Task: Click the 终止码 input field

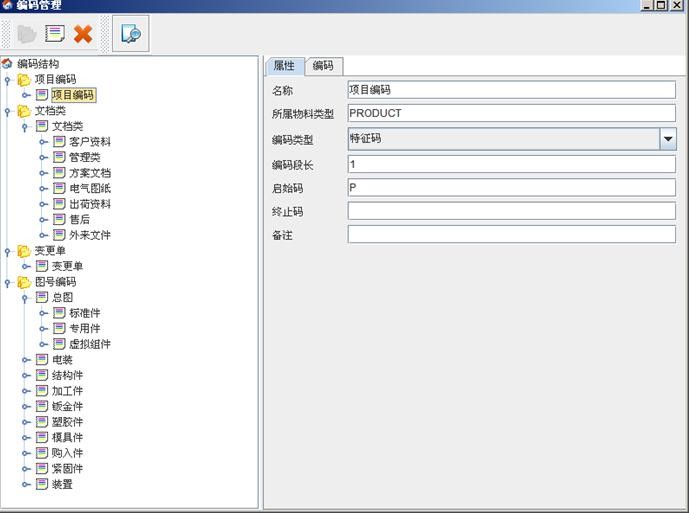Action: click(511, 211)
